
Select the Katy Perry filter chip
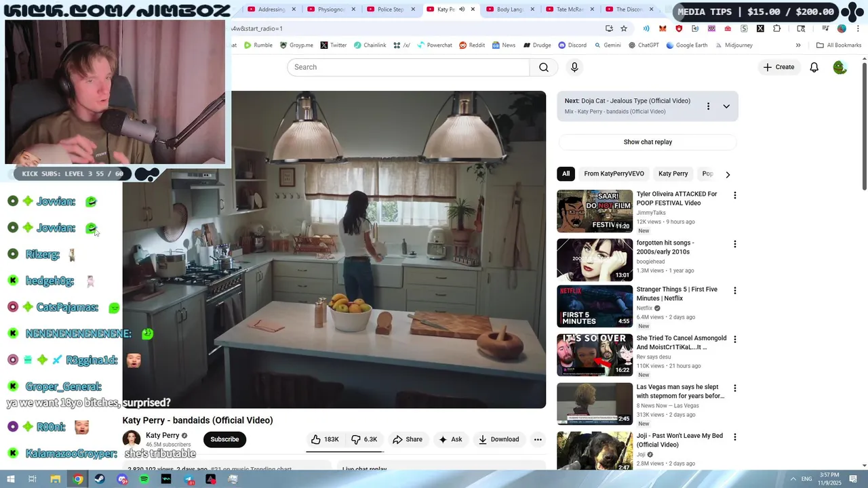click(673, 174)
